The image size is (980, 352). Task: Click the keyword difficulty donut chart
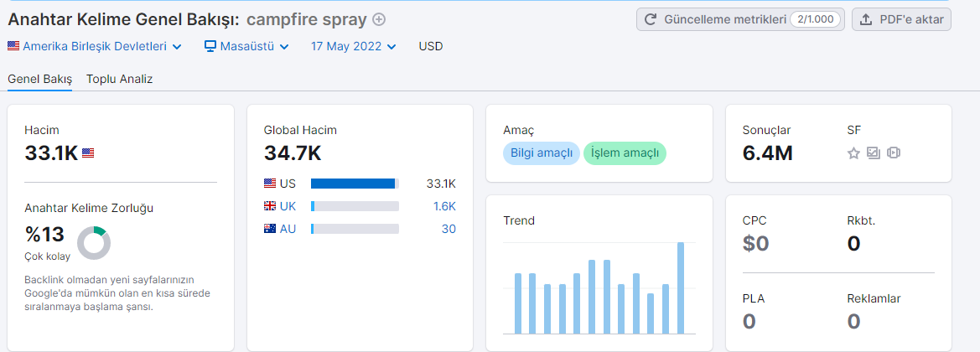click(x=94, y=243)
